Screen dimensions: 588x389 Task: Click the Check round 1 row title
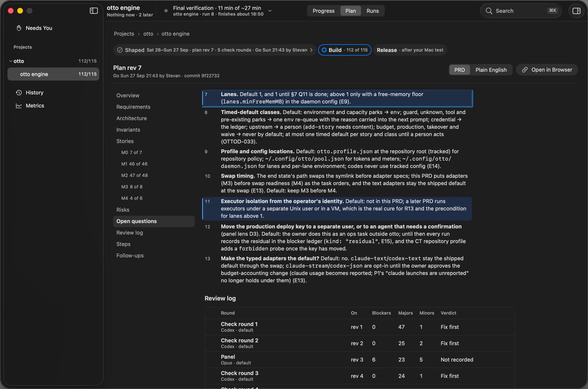point(239,324)
